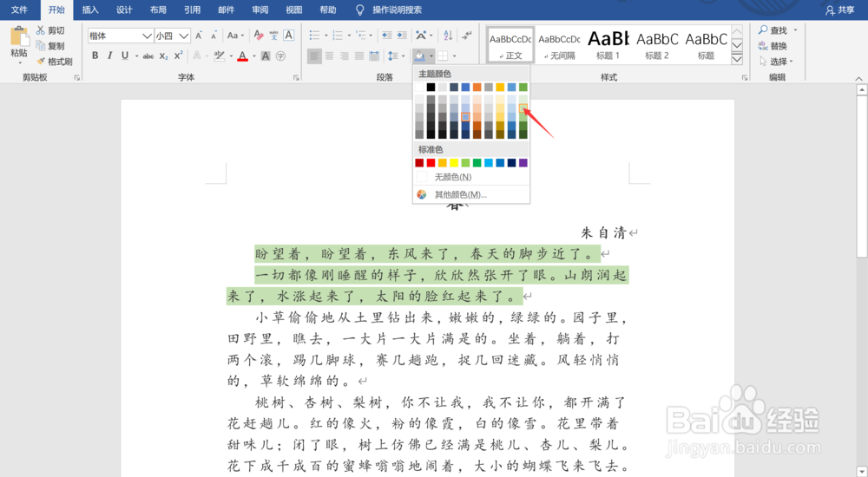Open the font group dialog launcher
The height and width of the screenshot is (477, 868).
(x=296, y=78)
